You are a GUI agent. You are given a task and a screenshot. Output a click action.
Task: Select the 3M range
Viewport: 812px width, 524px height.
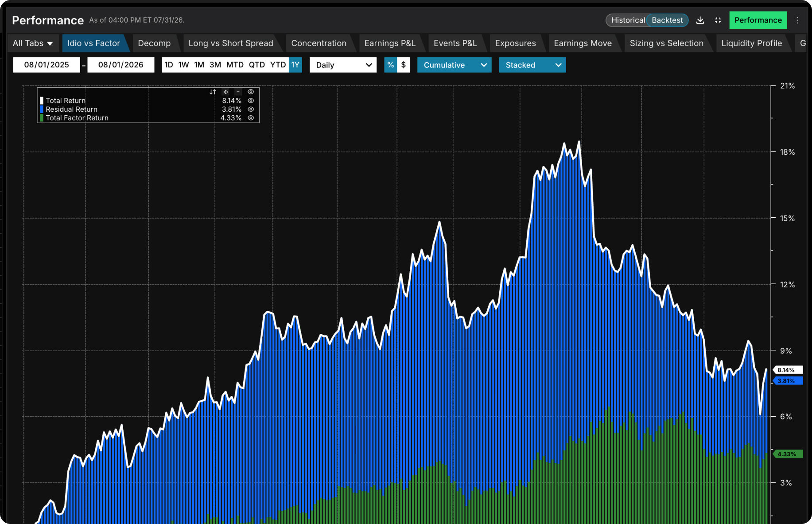coord(215,65)
